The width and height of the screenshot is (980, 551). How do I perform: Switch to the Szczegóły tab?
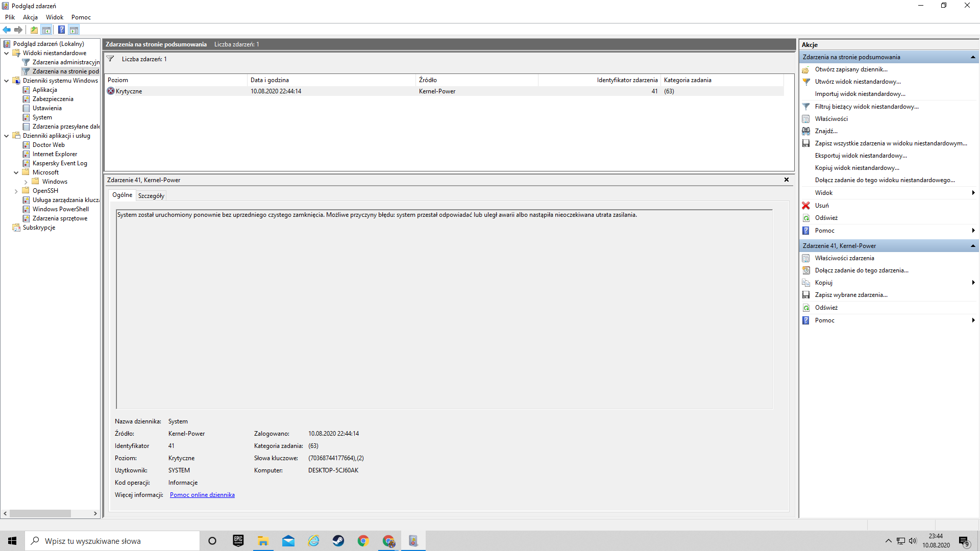point(151,196)
